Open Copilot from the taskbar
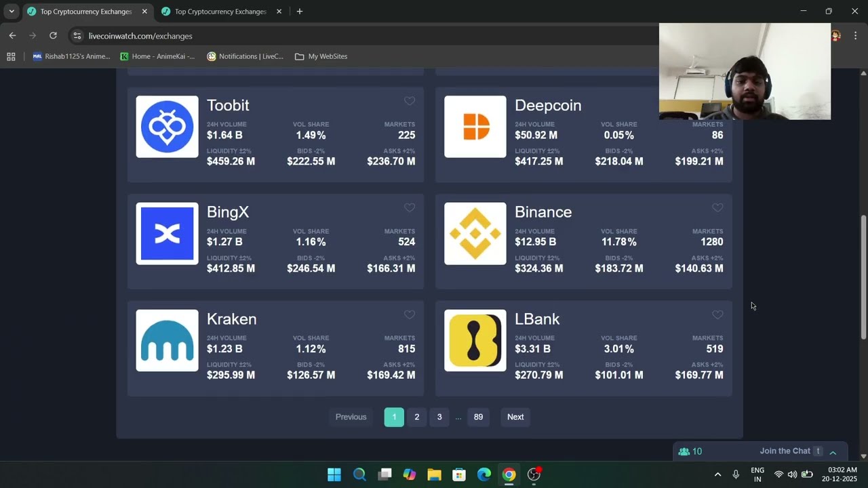Image resolution: width=868 pixels, height=488 pixels. click(x=410, y=474)
